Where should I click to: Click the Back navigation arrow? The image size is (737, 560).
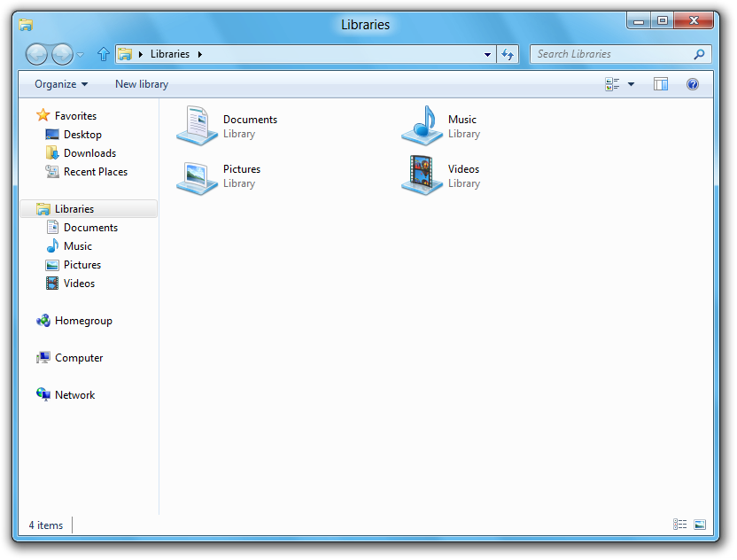[36, 54]
